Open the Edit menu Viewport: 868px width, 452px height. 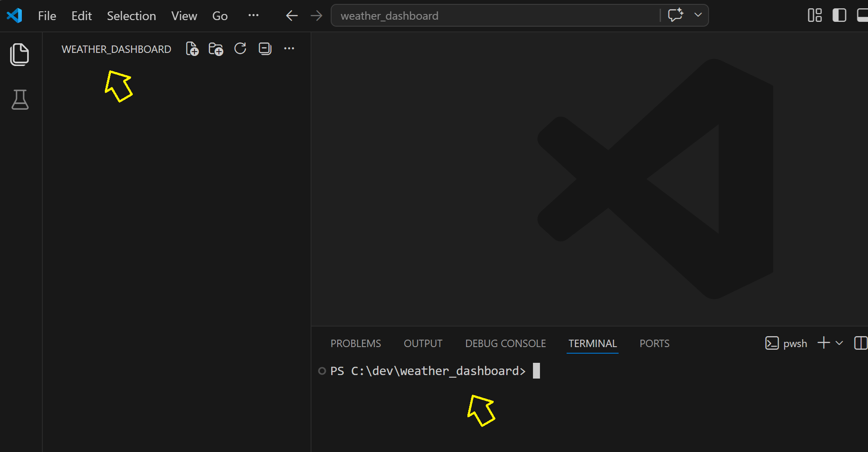[82, 16]
